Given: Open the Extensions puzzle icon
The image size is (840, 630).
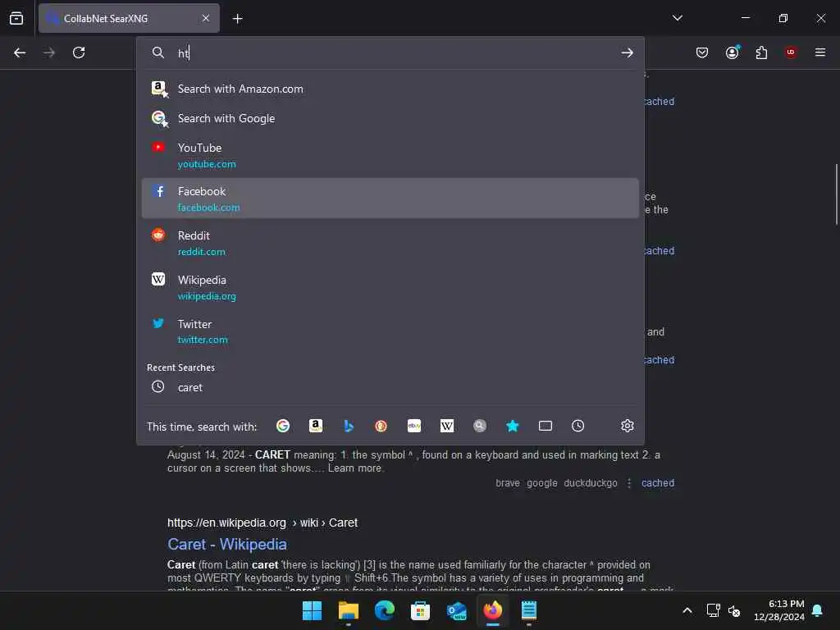Looking at the screenshot, I should click(761, 52).
